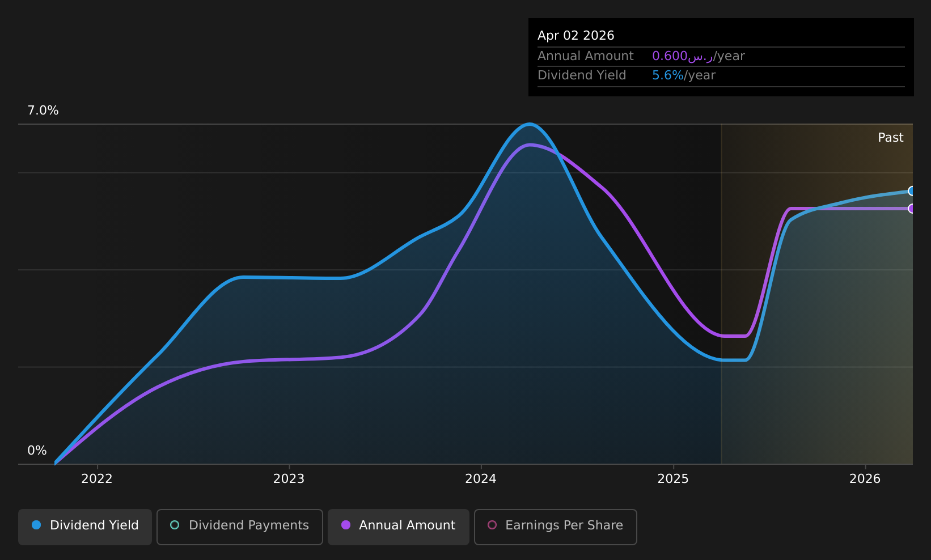Click the blue Dividend Yield endpoint marker
Viewport: 931px width, 560px height.
pyautogui.click(x=912, y=191)
